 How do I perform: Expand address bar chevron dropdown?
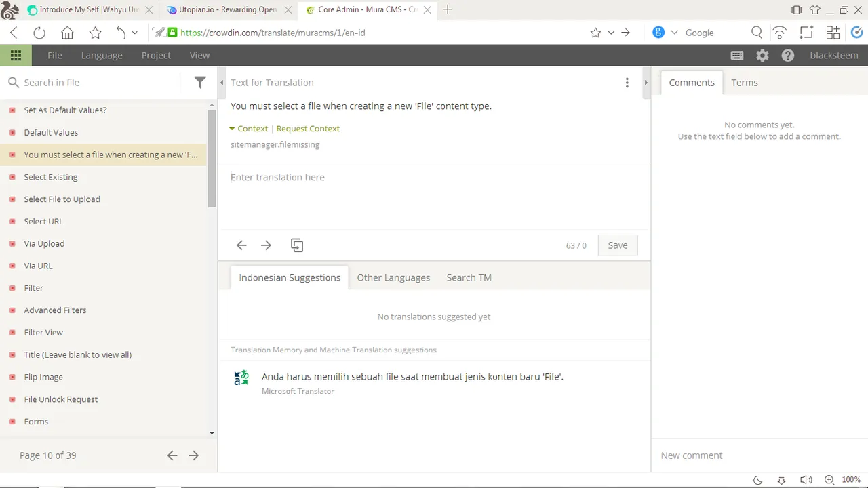[611, 33]
